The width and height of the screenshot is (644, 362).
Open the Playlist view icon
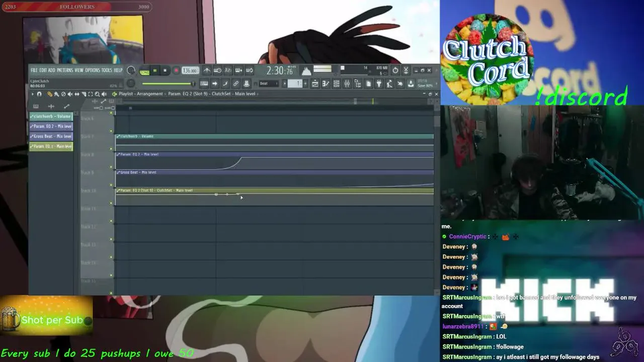[315, 83]
